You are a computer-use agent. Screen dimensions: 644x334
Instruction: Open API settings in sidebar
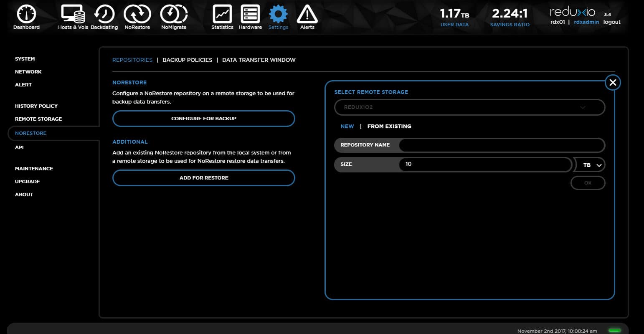[x=19, y=147]
